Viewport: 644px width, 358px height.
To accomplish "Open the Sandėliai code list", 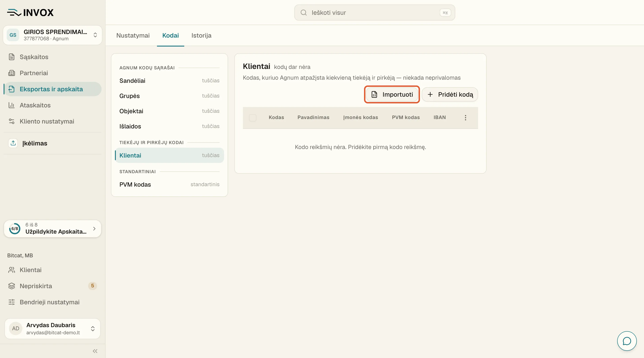I will tap(169, 81).
